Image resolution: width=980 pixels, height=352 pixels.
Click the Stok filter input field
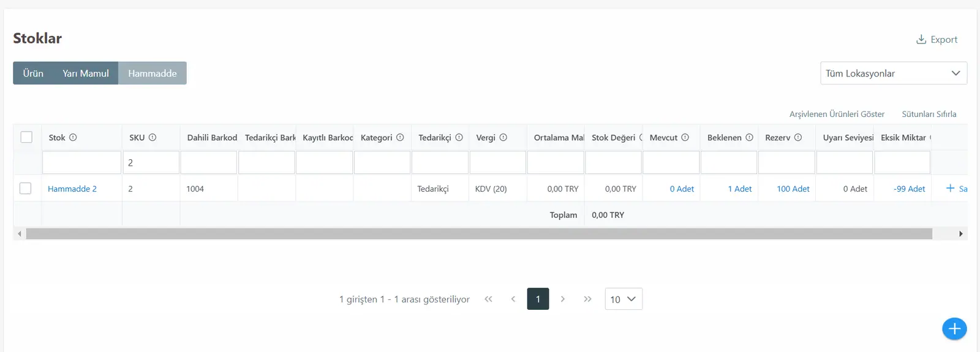point(81,162)
